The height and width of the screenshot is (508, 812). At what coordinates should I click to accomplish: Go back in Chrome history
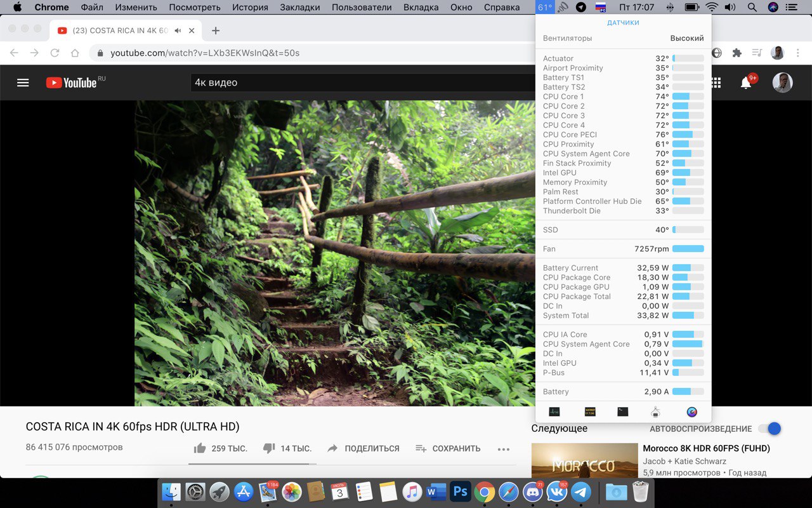[x=14, y=53]
